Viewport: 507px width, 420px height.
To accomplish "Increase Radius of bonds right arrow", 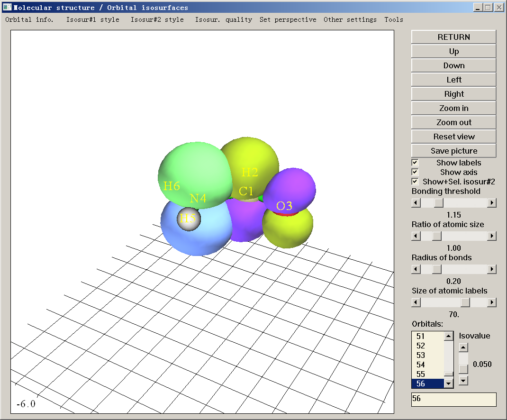I will tap(491, 269).
